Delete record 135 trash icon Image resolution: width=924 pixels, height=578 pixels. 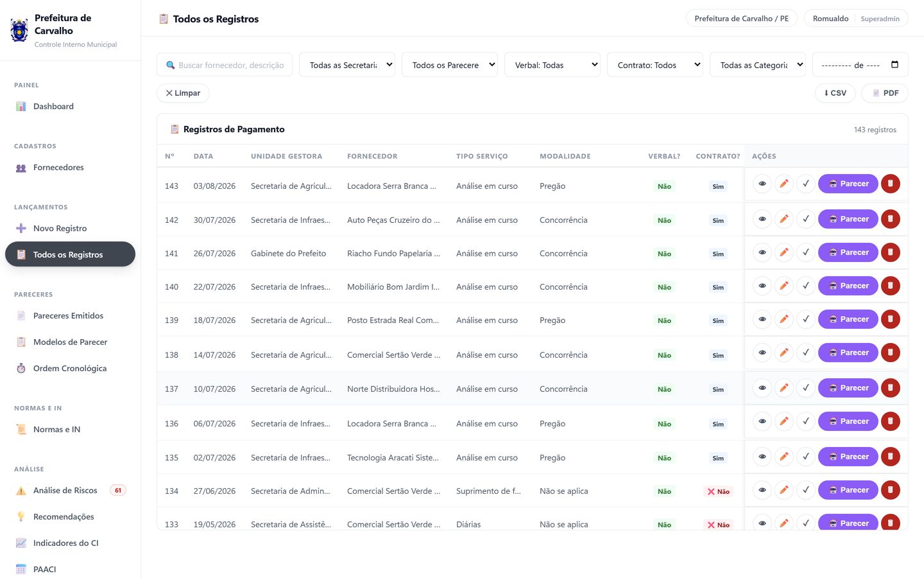(x=891, y=457)
